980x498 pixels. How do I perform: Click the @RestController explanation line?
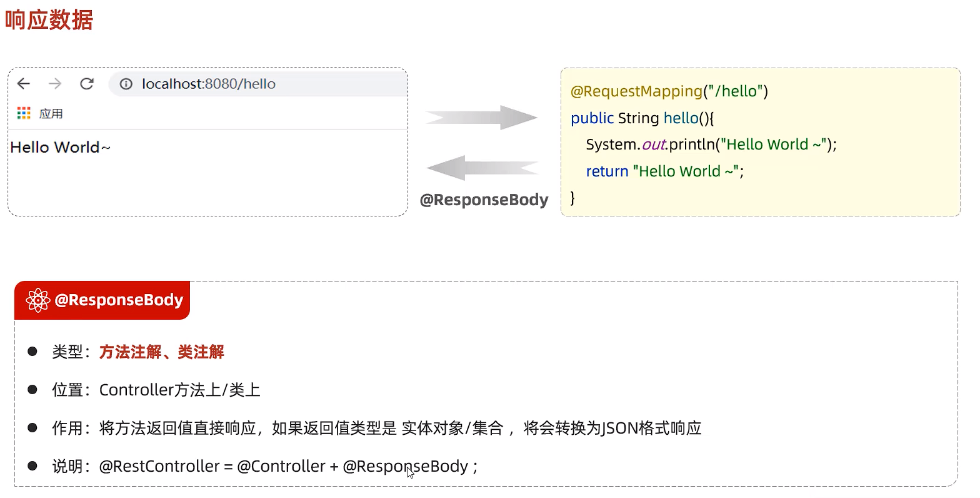[x=287, y=467]
